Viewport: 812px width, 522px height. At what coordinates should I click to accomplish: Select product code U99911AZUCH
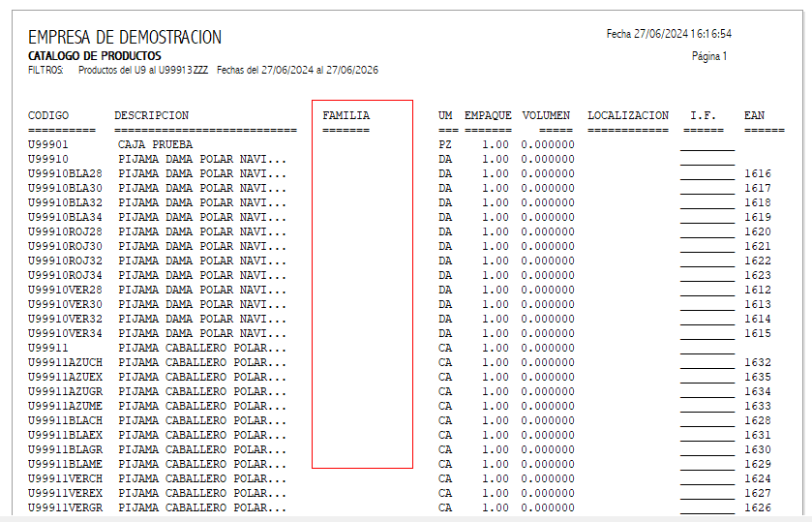[x=65, y=362]
